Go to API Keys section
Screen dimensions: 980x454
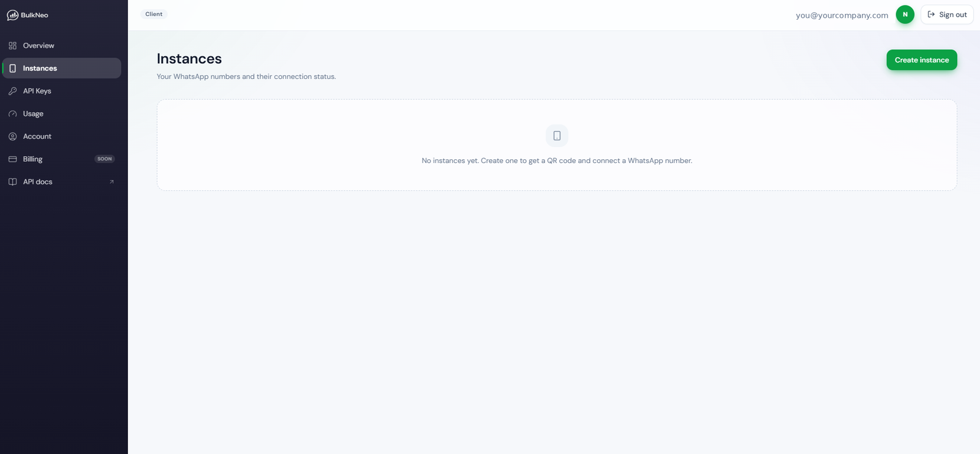[x=62, y=91]
